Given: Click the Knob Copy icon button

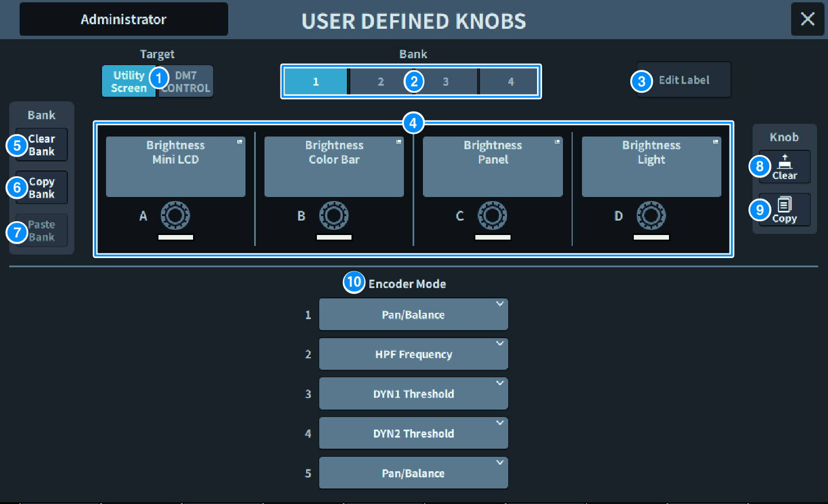Looking at the screenshot, I should point(784,210).
